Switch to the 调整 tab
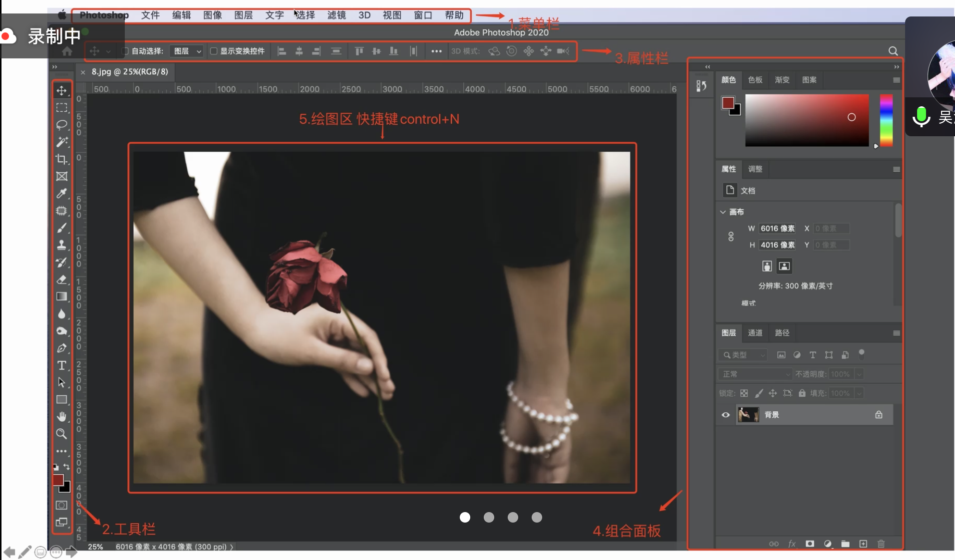The width and height of the screenshot is (955, 560). tap(755, 169)
